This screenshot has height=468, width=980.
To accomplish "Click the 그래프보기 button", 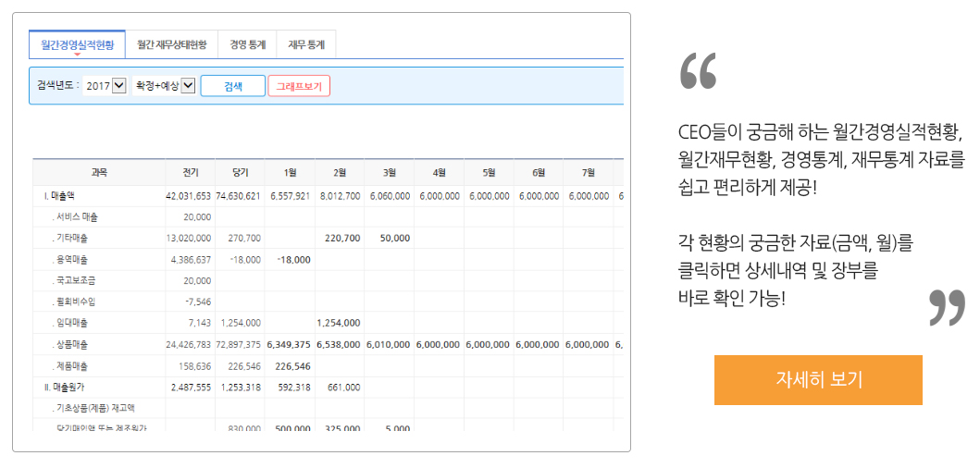I will pos(299,86).
